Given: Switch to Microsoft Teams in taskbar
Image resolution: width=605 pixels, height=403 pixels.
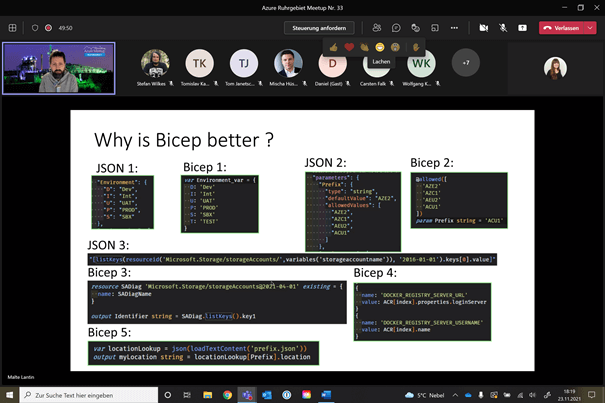Looking at the screenshot, I should click(x=247, y=395).
